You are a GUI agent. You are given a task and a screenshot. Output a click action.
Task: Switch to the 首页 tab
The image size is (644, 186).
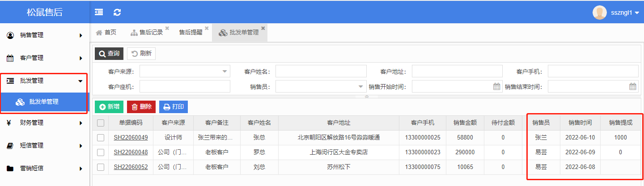[106, 32]
